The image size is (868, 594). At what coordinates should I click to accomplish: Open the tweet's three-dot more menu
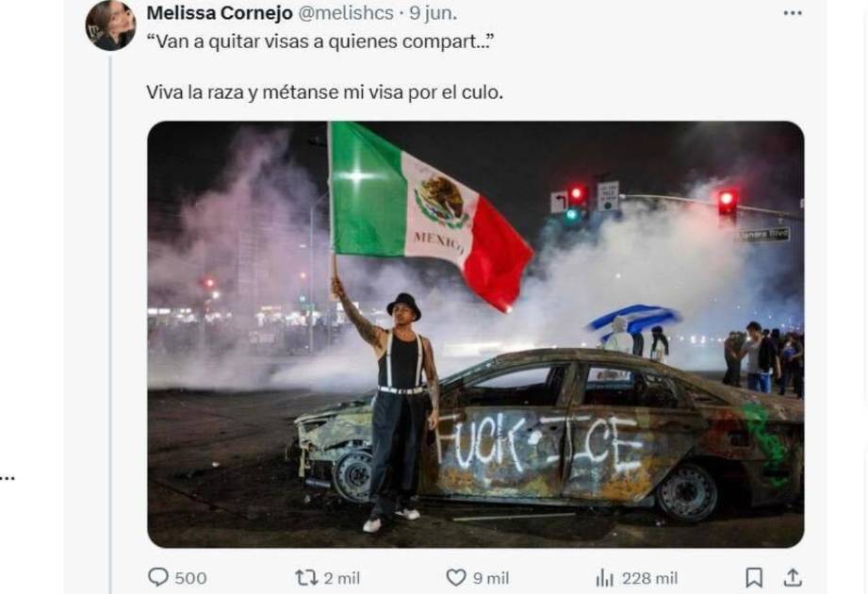(x=793, y=13)
